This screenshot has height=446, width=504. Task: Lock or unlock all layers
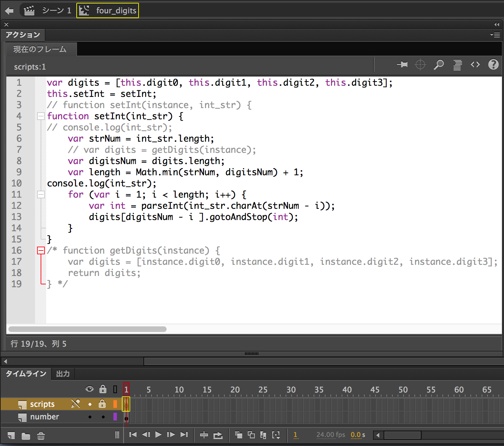click(103, 389)
